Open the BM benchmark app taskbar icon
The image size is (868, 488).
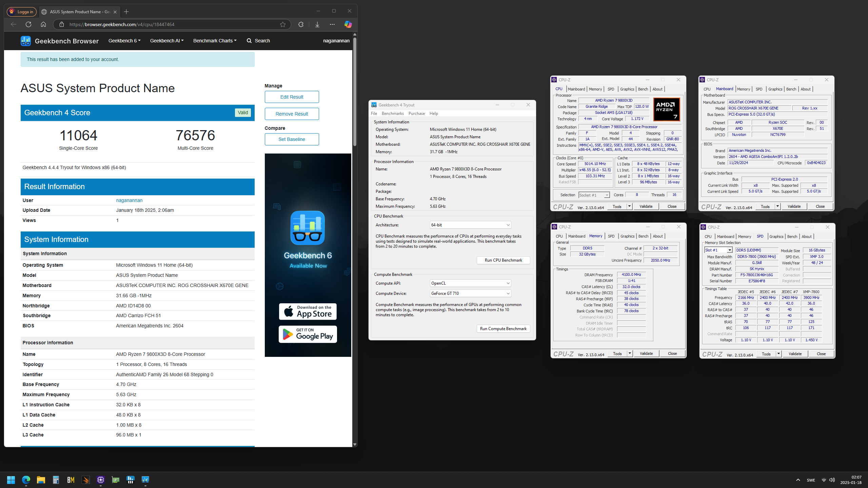tap(71, 480)
